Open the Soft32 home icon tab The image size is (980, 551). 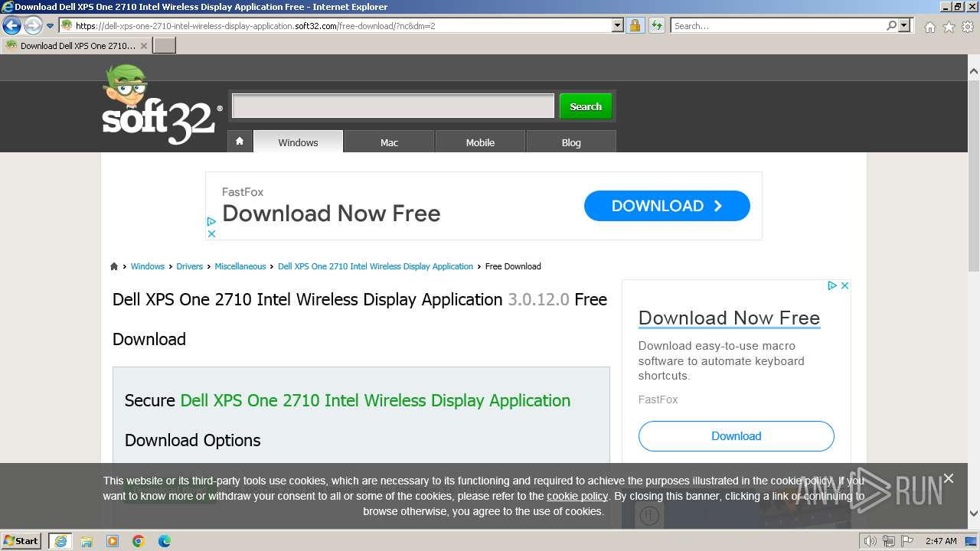pos(240,142)
